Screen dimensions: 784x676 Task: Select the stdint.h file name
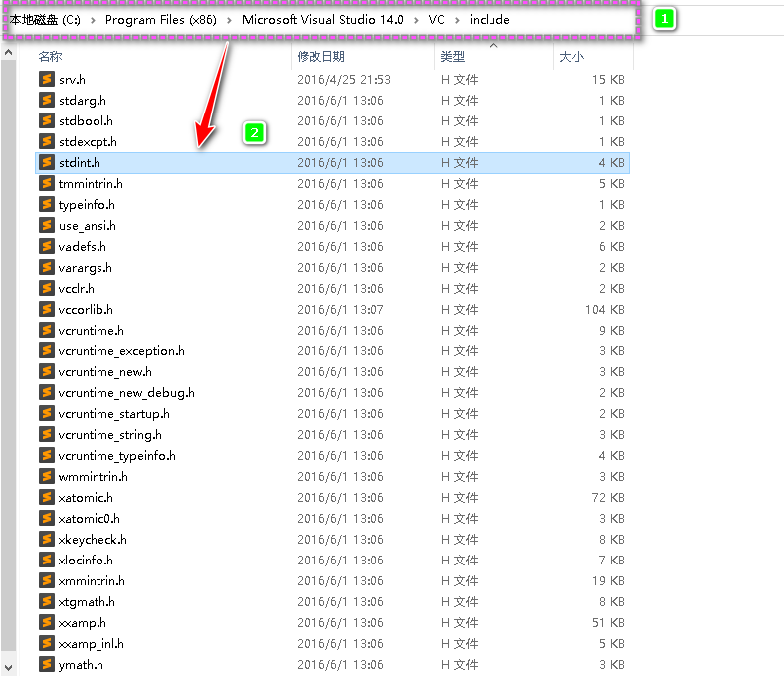(79, 162)
